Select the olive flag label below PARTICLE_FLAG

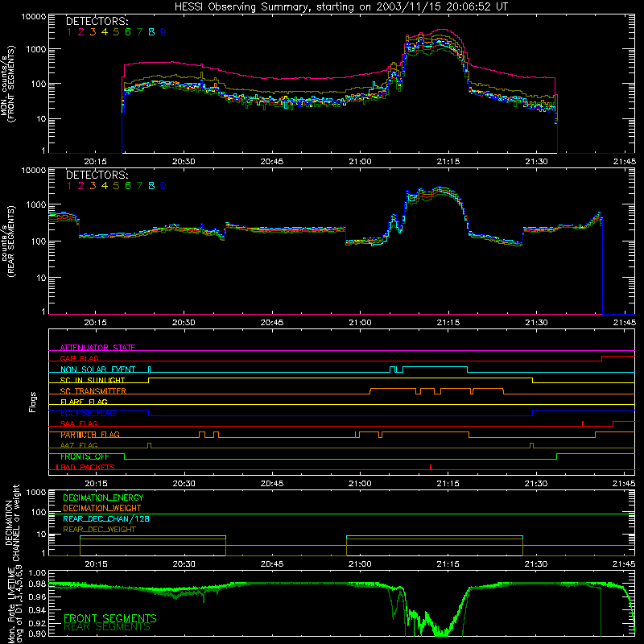pyautogui.click(x=79, y=445)
